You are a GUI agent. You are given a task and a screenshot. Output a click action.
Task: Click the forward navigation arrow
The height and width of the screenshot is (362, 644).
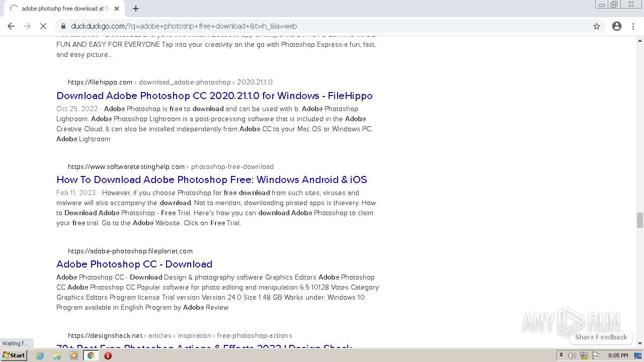[x=27, y=26]
